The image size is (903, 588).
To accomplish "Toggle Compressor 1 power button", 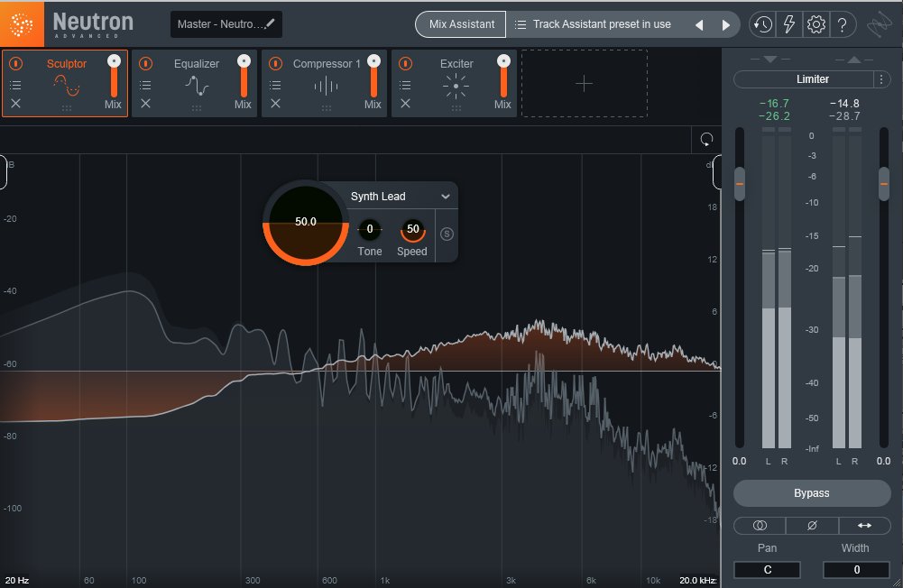I will (275, 63).
